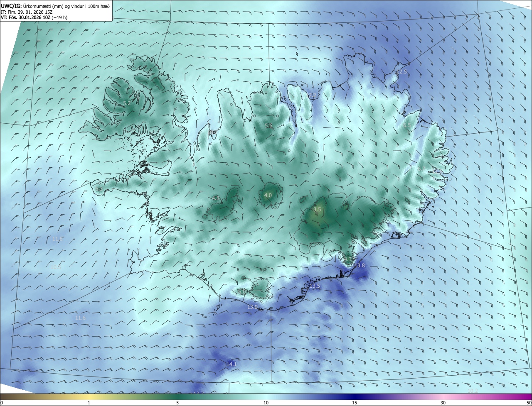Click the 5.2 value over the Westfjords
532x406 pixels.
[x=127, y=103]
